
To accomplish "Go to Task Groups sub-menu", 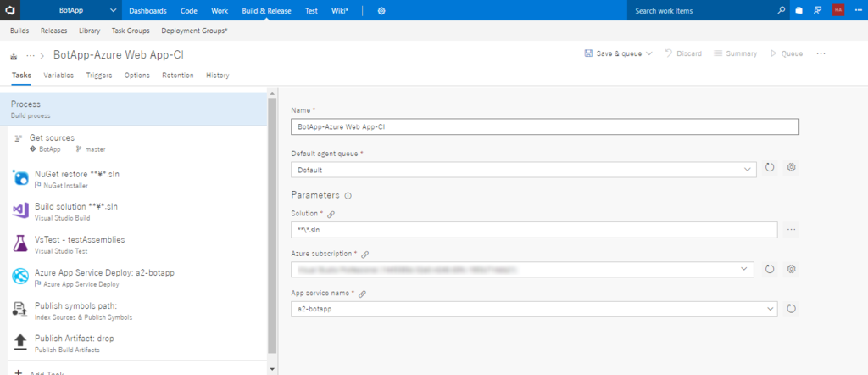I will pos(131,31).
